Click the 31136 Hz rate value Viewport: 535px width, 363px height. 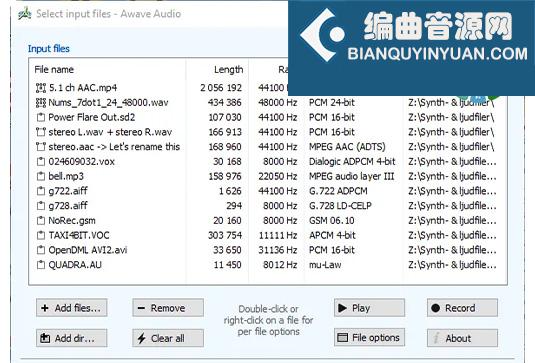pyautogui.click(x=278, y=250)
